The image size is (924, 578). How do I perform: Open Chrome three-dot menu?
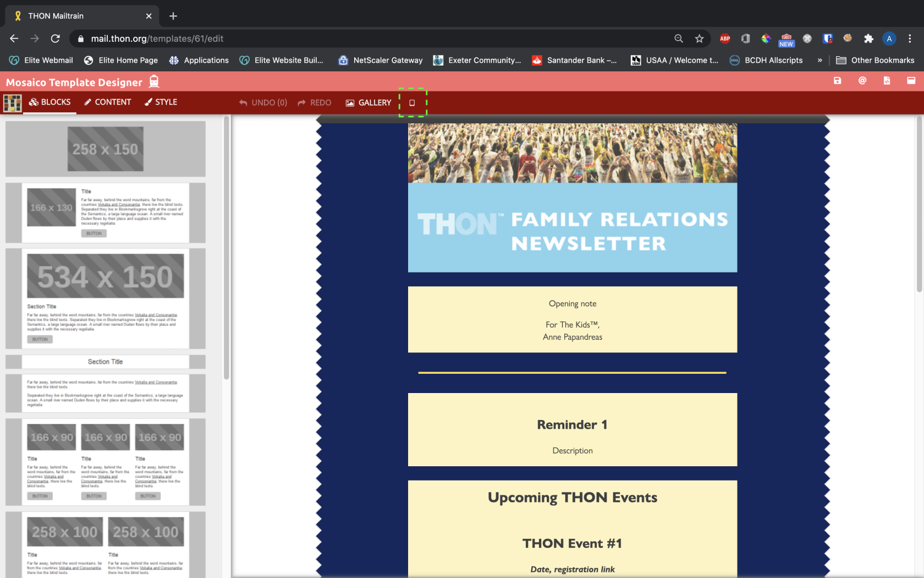pyautogui.click(x=910, y=39)
